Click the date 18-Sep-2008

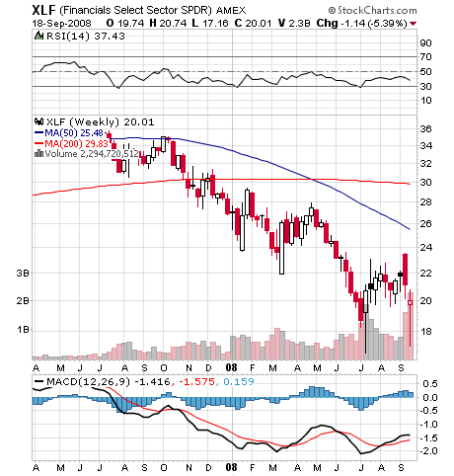coord(61,24)
